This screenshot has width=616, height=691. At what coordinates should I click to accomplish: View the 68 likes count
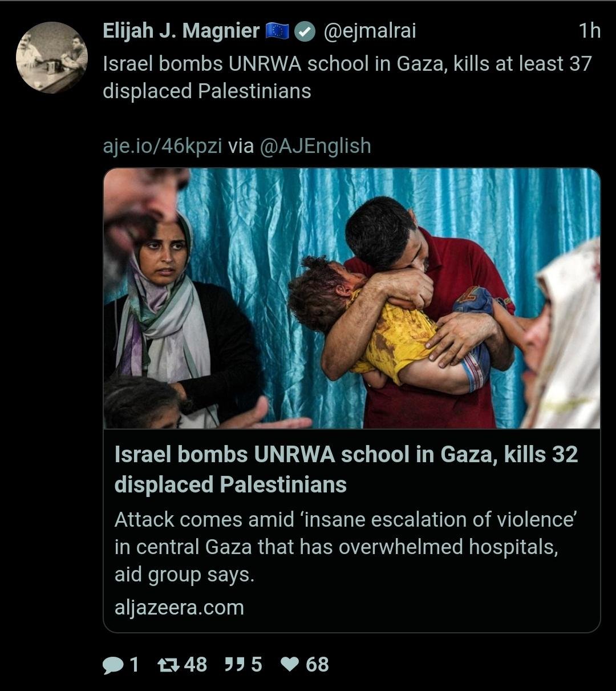pos(317,665)
